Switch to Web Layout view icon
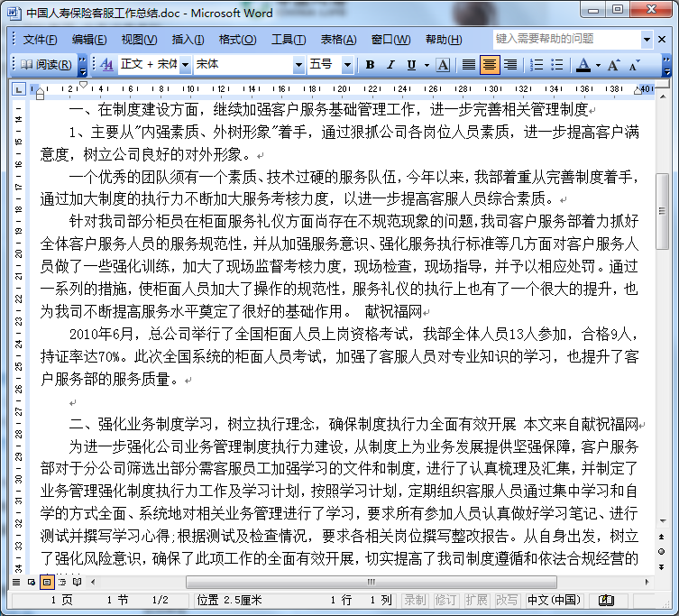 click(x=32, y=582)
